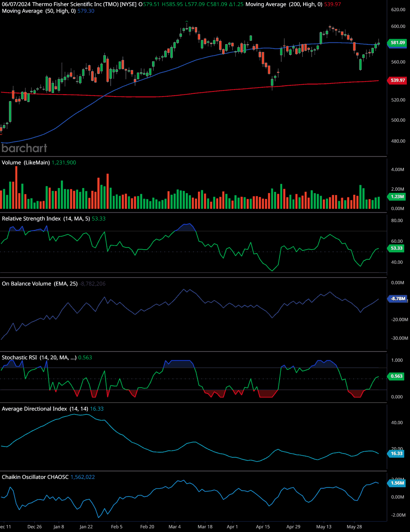Click the 16.33 ADX value tag
Viewport: 410px width, 532px height.
click(396, 454)
